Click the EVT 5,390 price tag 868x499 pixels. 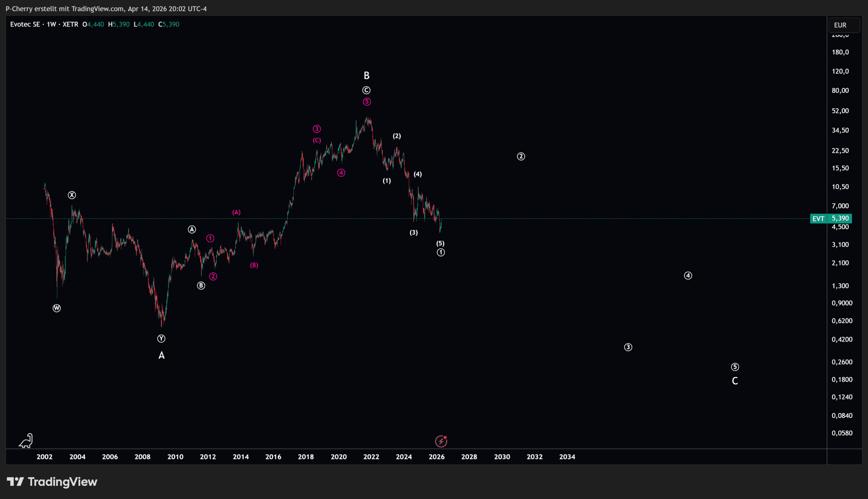coord(831,218)
